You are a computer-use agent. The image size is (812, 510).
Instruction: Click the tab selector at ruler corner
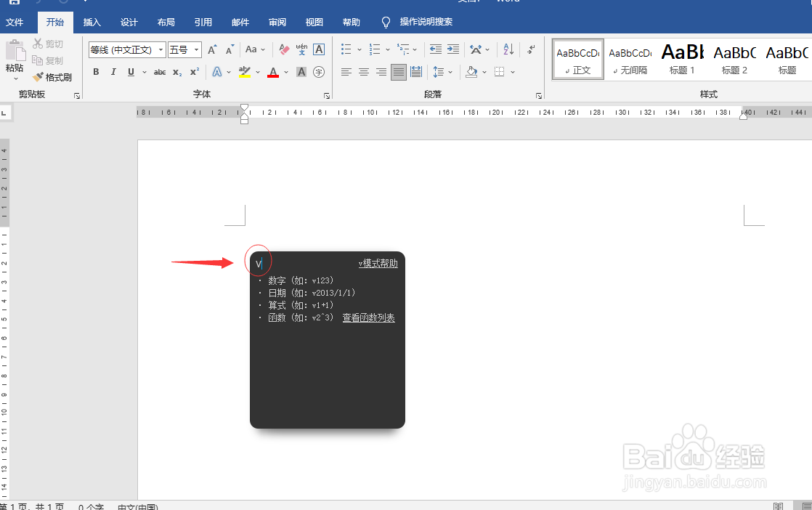click(x=4, y=113)
